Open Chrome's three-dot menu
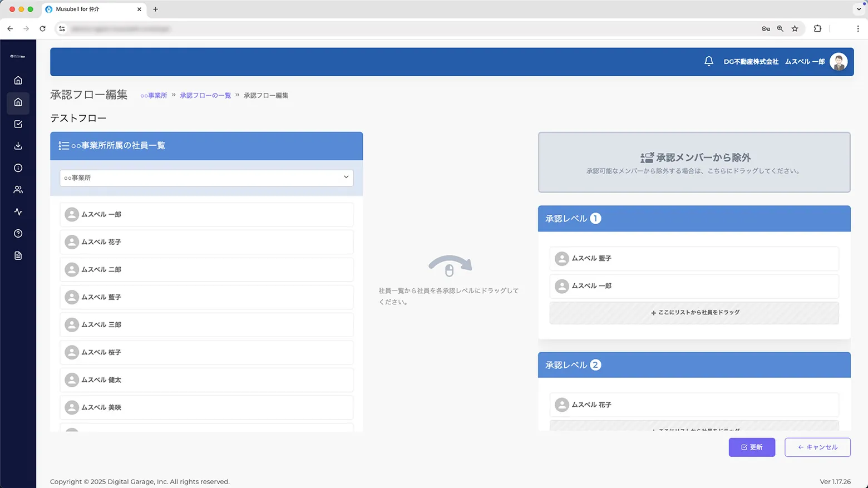 (857, 28)
